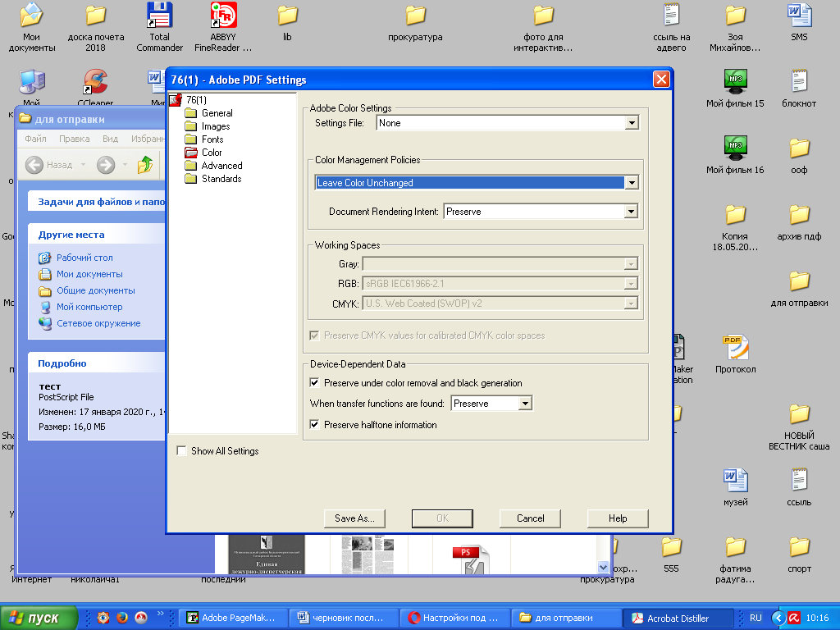The height and width of the screenshot is (630, 840).
Task: Open the transfer functions Preserve dropdown
Action: [x=526, y=404]
